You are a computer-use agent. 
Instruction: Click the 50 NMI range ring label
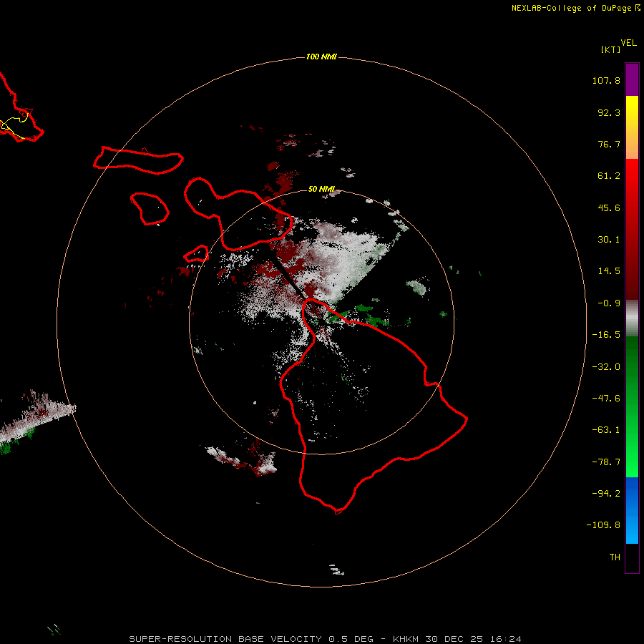321,189
